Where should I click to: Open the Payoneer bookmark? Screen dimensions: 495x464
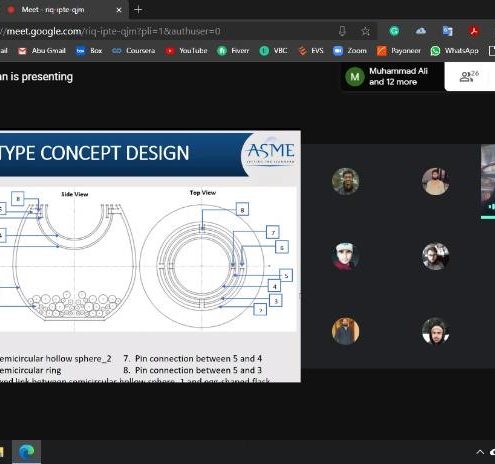[x=399, y=51]
